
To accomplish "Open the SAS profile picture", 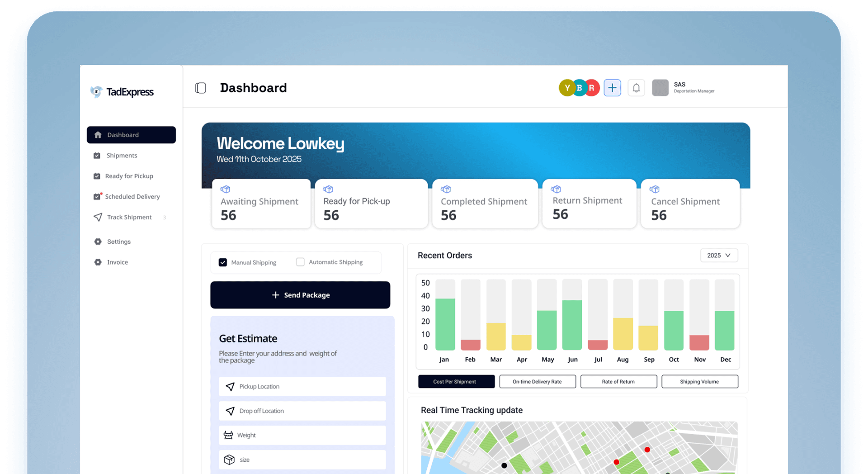I will (660, 88).
